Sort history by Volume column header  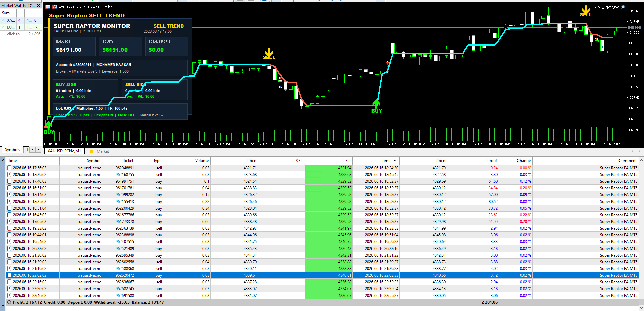click(187, 161)
